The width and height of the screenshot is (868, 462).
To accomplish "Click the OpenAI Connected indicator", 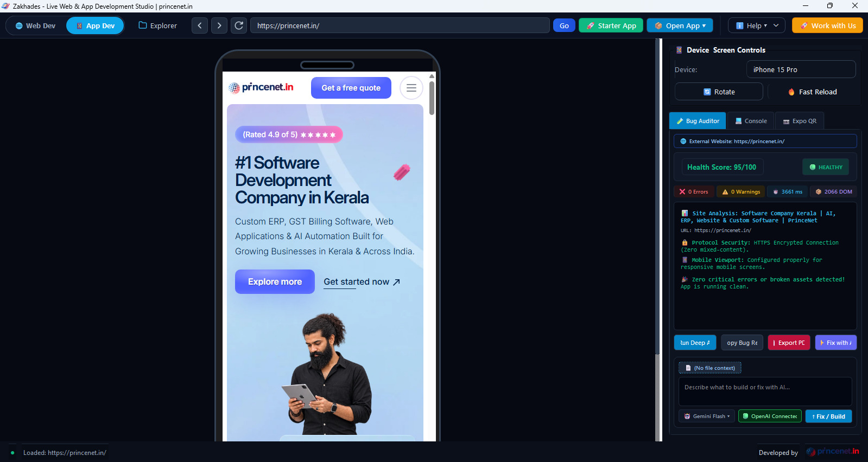I will tap(770, 416).
